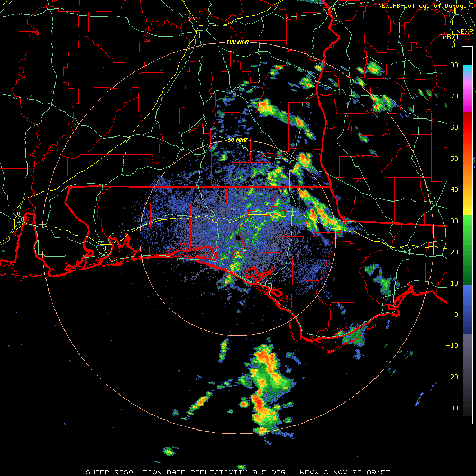This screenshot has height=476, width=476.
Task: Click the "SUPER-RESOLUTION BASE REFLECTIVITY" caption text
Action: coord(167,472)
